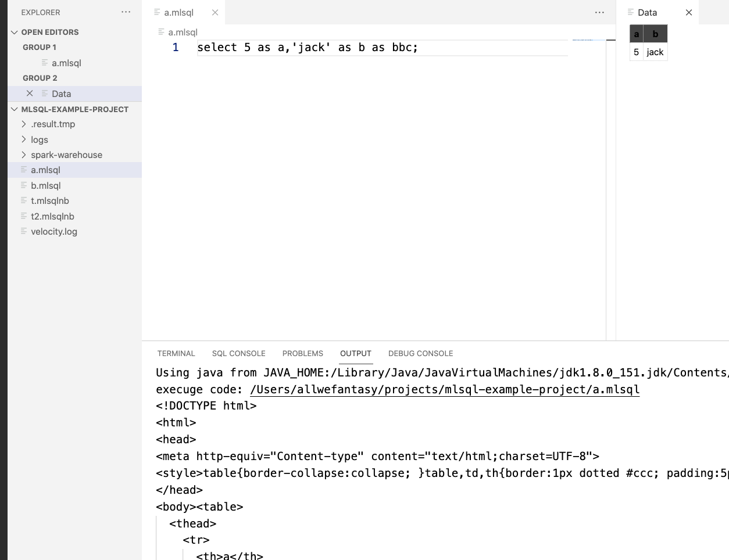Open velocity.log file
This screenshot has width=729, height=560.
74,231
